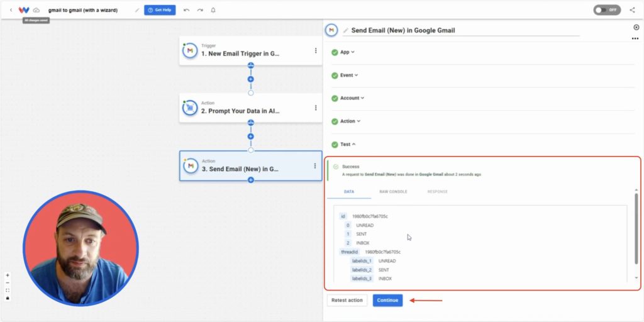Click the workflow title gmail to gmail
This screenshot has width=644, height=322.
pyautogui.click(x=82, y=10)
